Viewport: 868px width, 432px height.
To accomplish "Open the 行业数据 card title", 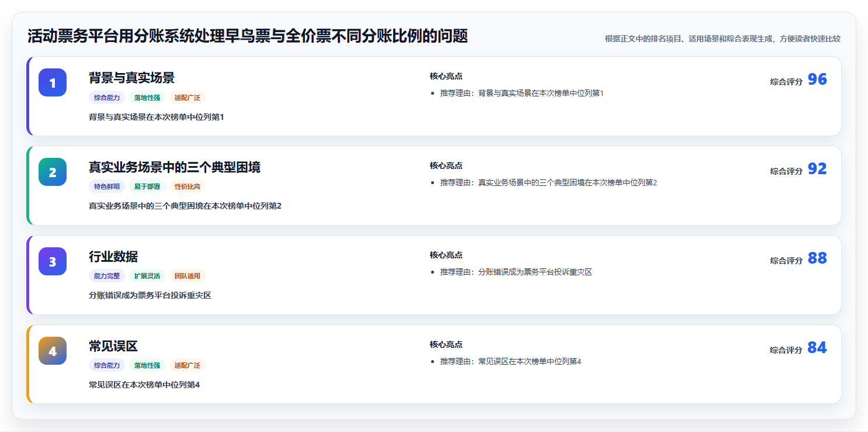I will click(113, 257).
